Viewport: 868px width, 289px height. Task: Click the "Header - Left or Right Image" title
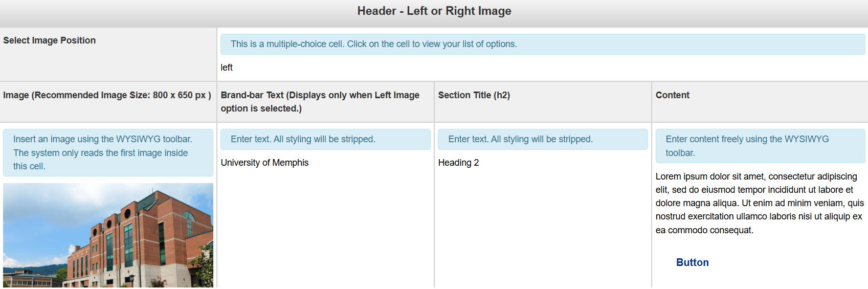pos(434,11)
